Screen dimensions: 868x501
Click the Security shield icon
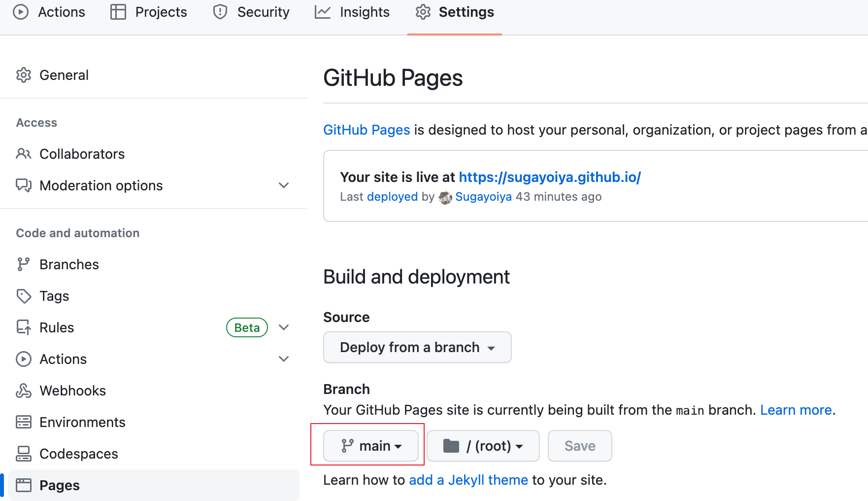tap(220, 12)
